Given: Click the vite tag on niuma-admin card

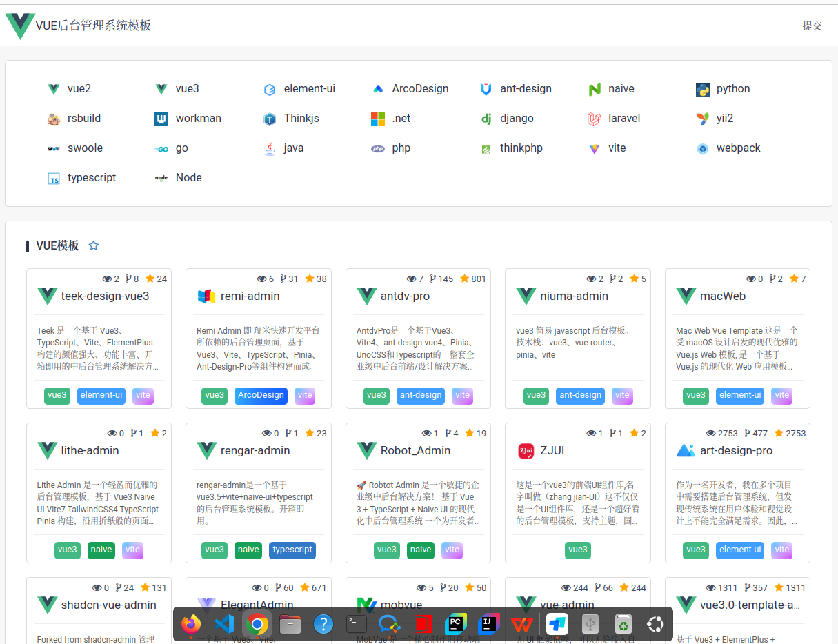Looking at the screenshot, I should [622, 395].
